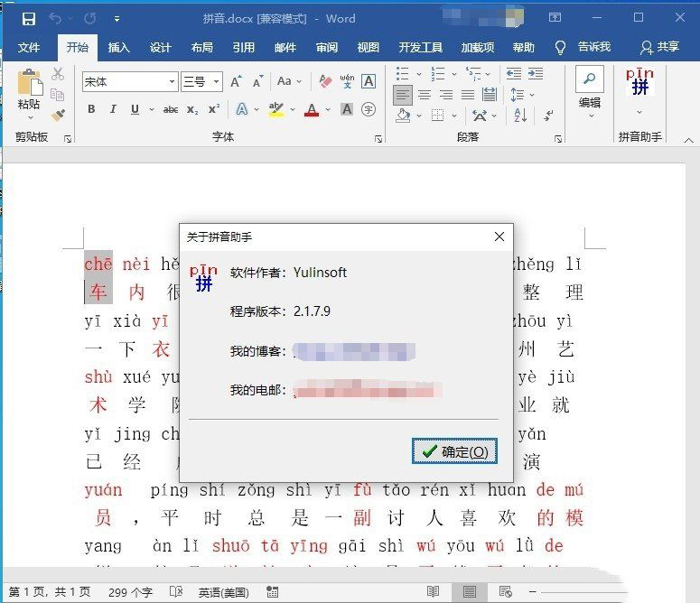Viewport: 700px width, 603px height.
Task: Click the Decrease font size icon
Action: [x=257, y=81]
